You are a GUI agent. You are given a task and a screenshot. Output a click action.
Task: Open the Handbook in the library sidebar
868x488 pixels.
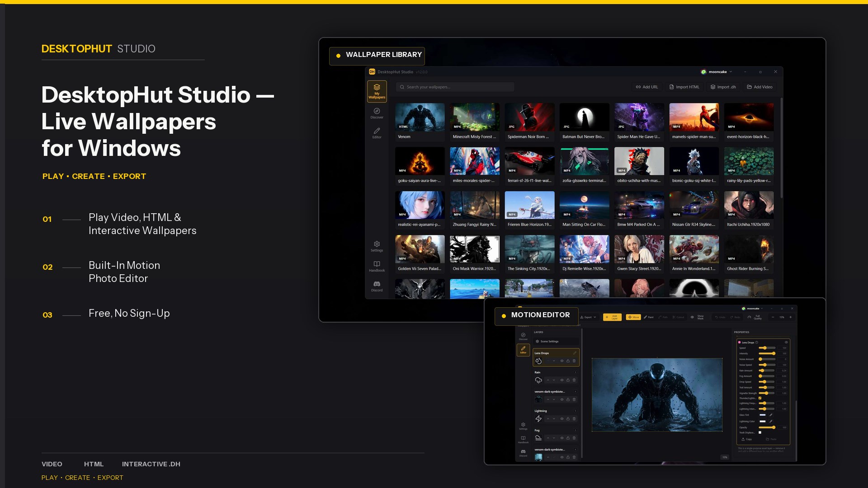click(x=377, y=266)
